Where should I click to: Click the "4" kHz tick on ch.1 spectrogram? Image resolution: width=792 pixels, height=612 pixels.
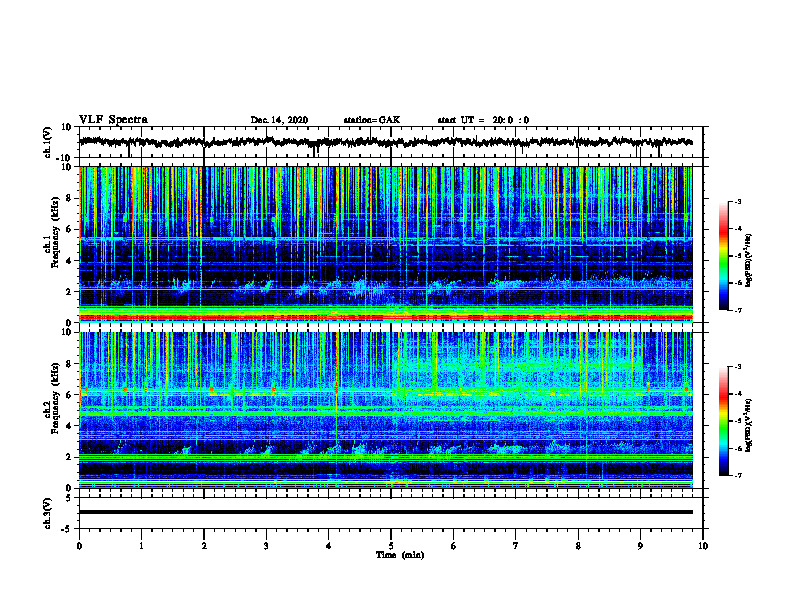pos(69,261)
